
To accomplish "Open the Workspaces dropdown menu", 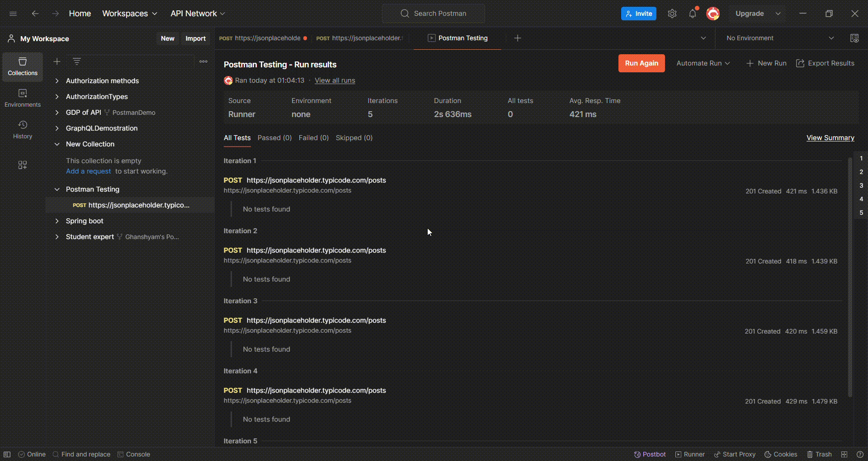I will [x=130, y=14].
